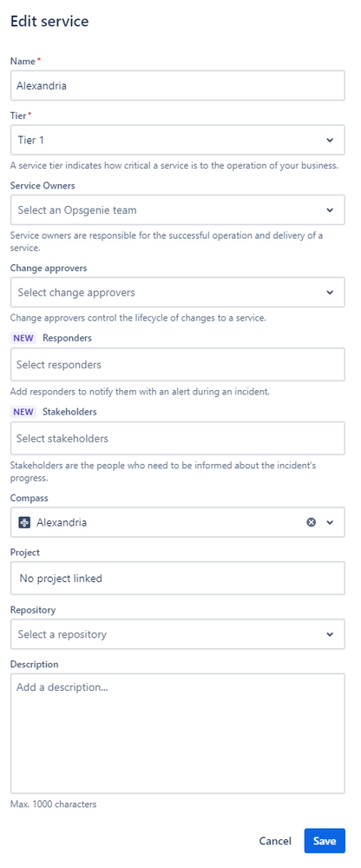Click the Name input field
This screenshot has width=361, height=868.
click(177, 85)
